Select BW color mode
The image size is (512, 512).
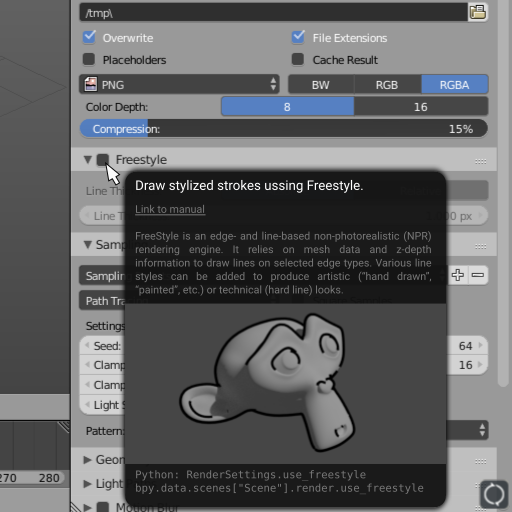(321, 85)
